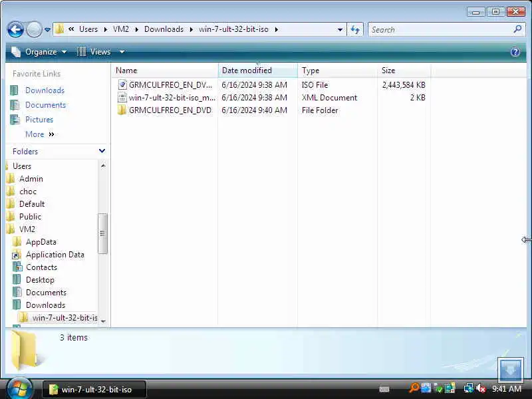The width and height of the screenshot is (532, 399).
Task: Click the GRMCULFREO_EN_DVD folder name
Action: 170,110
